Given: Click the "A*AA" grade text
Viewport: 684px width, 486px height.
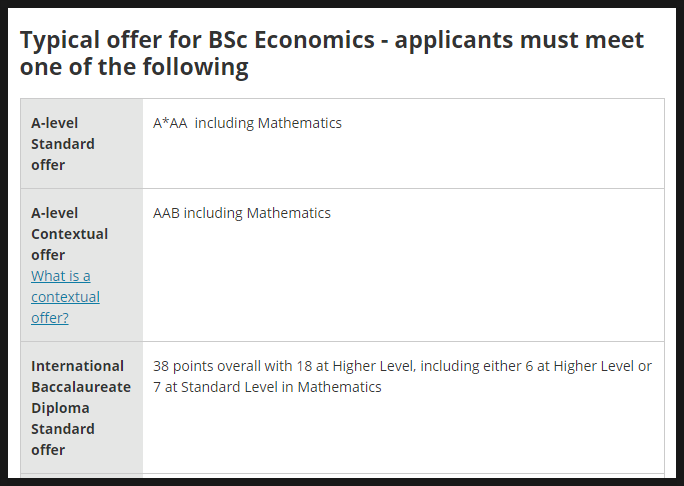Looking at the screenshot, I should point(170,123).
